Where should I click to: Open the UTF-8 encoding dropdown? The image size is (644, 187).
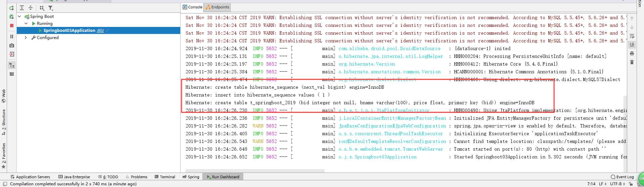click(617, 184)
